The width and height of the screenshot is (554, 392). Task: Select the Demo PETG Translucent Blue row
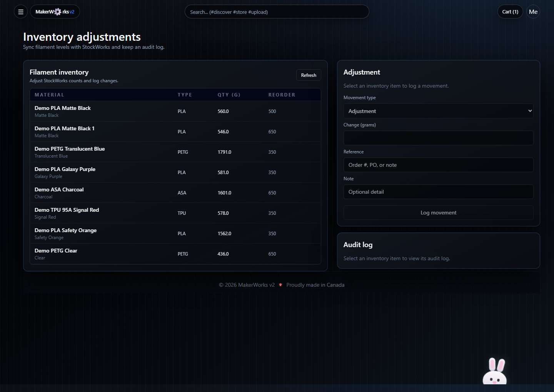click(175, 152)
